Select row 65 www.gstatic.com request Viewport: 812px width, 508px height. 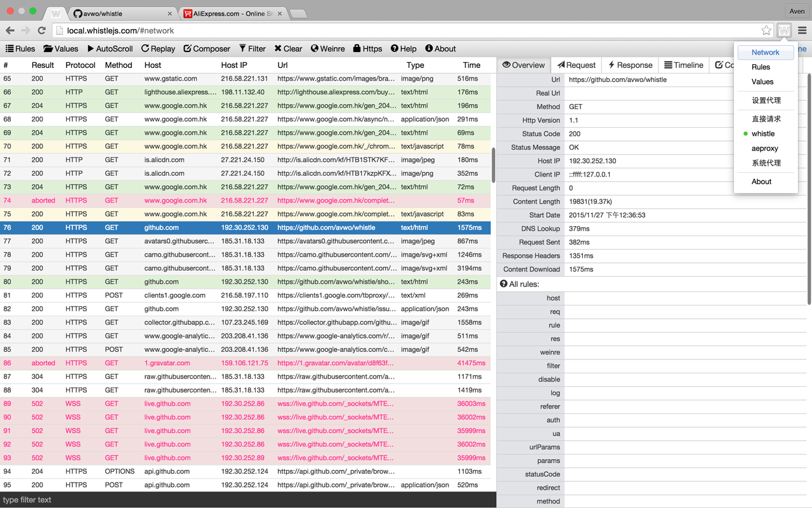pyautogui.click(x=246, y=79)
